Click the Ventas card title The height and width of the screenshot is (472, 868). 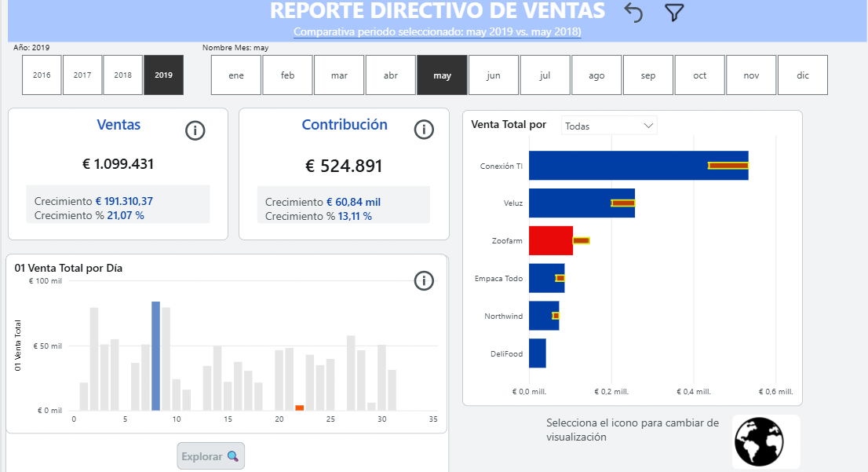click(x=119, y=125)
